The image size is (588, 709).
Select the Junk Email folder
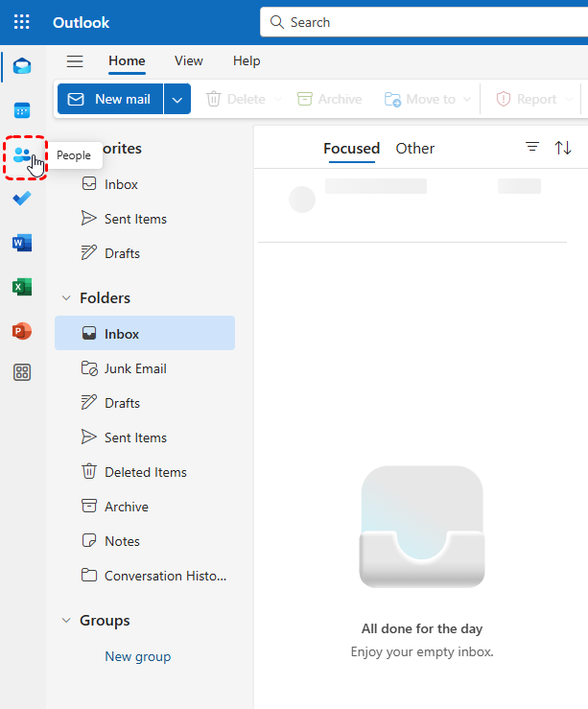pos(135,368)
